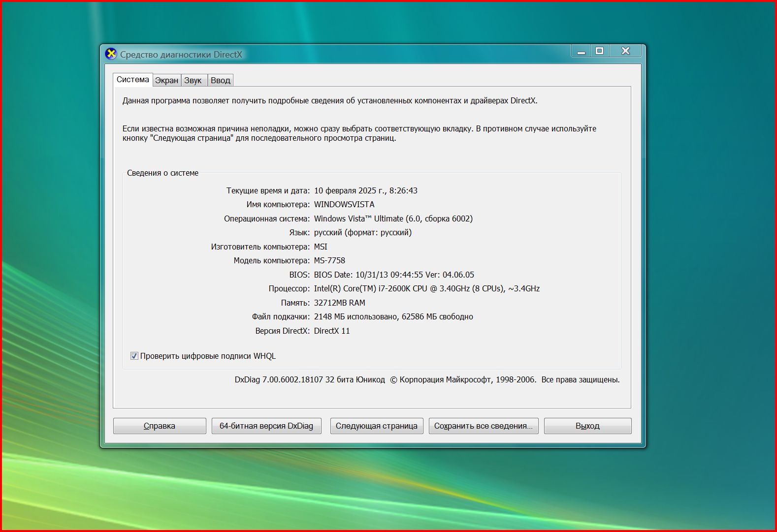Click the Windows Vista Ultimate OS value
This screenshot has height=532, width=777.
pyautogui.click(x=393, y=219)
